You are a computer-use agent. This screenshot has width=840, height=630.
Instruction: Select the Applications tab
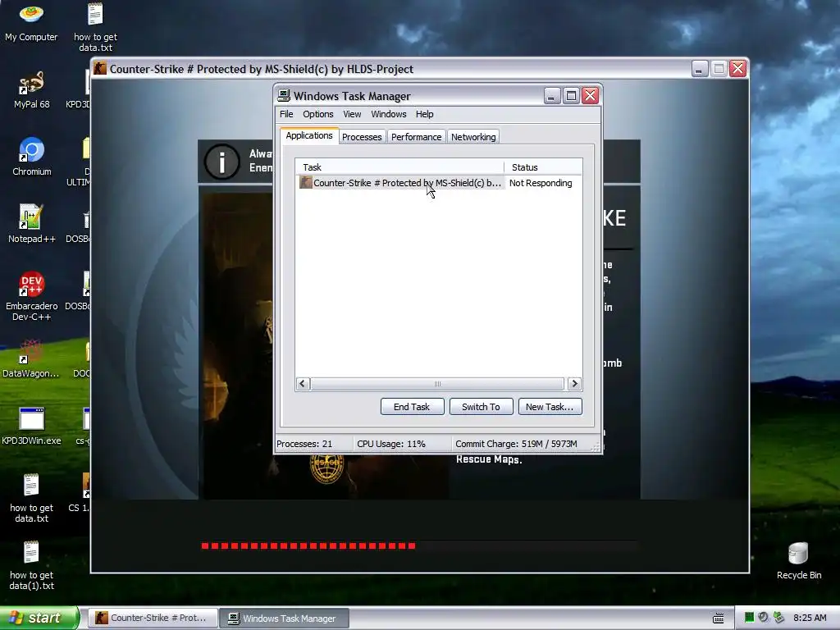(x=309, y=135)
